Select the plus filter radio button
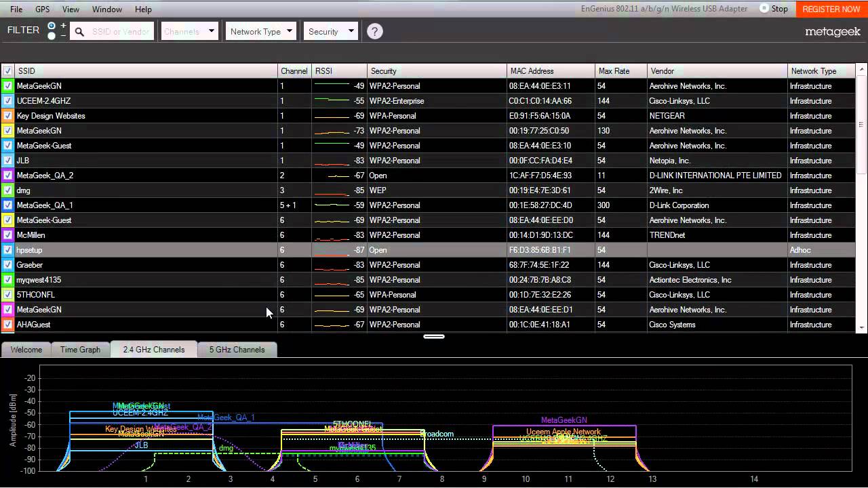This screenshot has height=488, width=868. click(52, 26)
